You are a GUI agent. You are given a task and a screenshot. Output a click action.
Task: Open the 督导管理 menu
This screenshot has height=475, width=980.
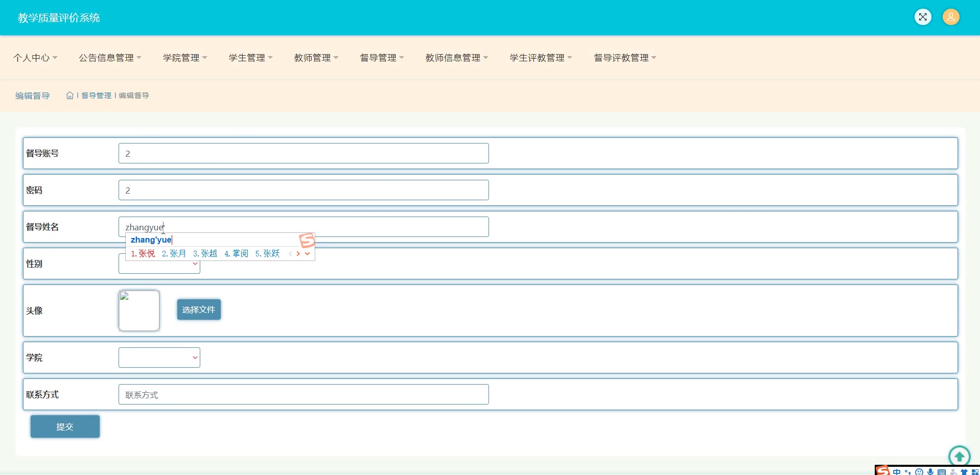point(382,58)
